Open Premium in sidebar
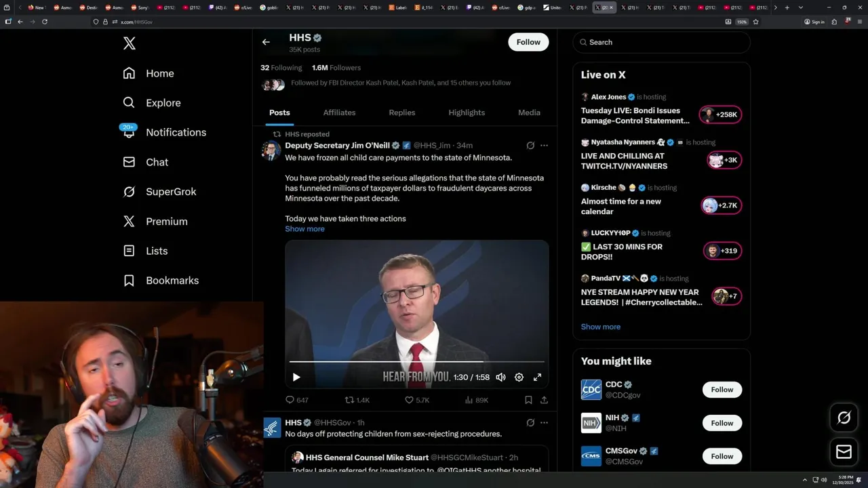868x488 pixels. (155, 222)
